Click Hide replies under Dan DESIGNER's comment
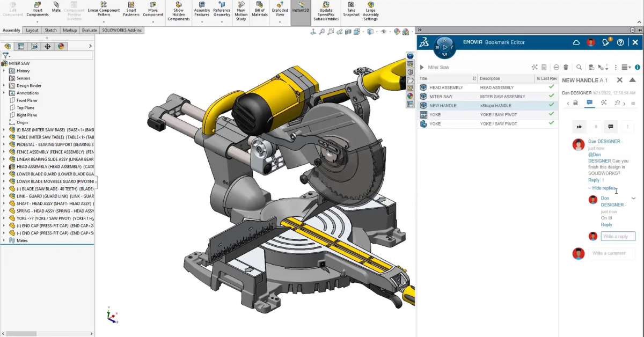This screenshot has height=337, width=644. pos(603,188)
